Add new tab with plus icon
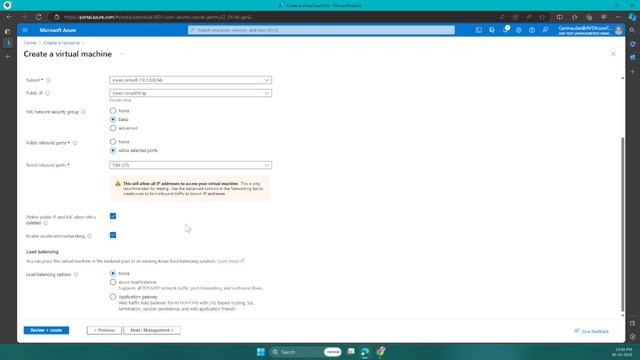 pos(7,57)
